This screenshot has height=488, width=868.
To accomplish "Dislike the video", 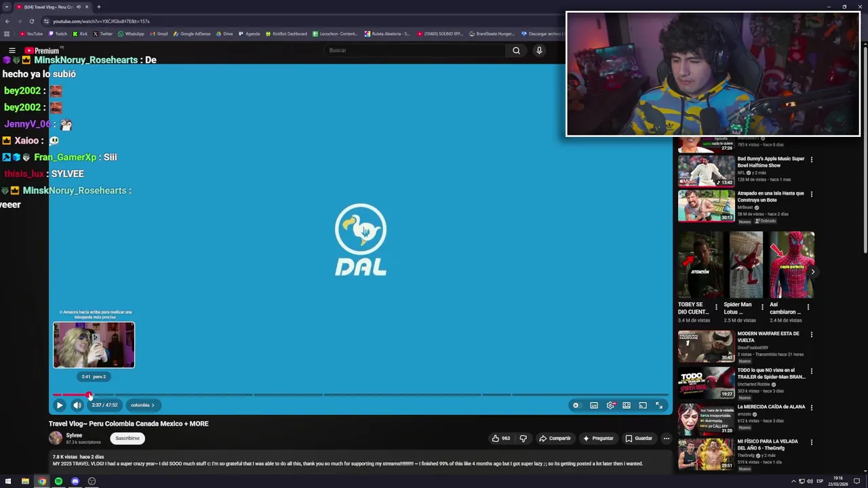I will pyautogui.click(x=523, y=439).
